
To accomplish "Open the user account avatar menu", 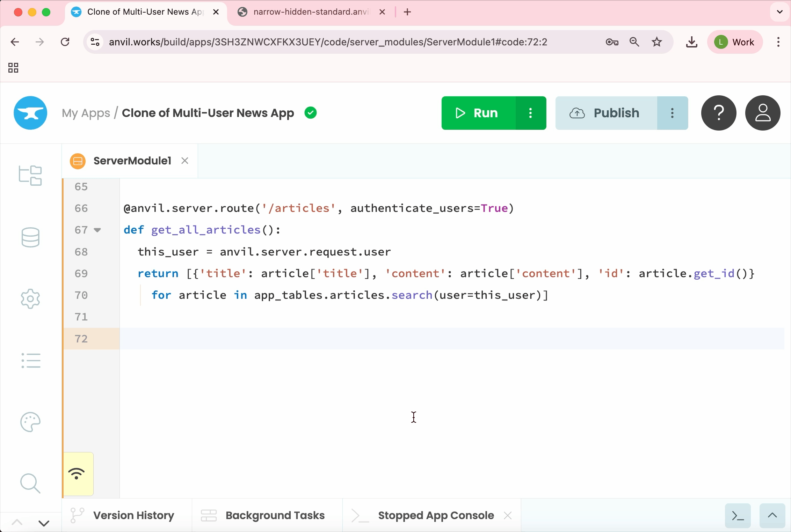I will coord(763,113).
